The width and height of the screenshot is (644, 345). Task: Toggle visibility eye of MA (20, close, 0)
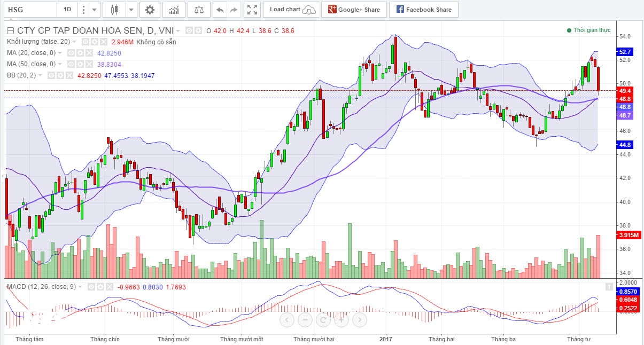pyautogui.click(x=71, y=53)
